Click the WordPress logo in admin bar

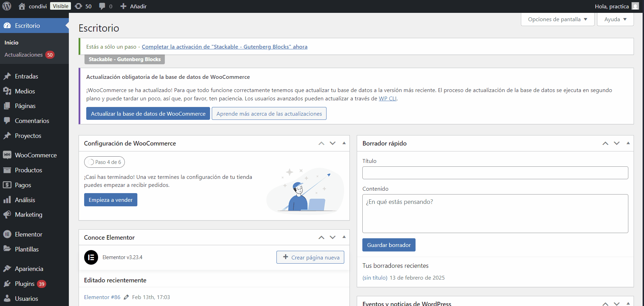tap(7, 6)
